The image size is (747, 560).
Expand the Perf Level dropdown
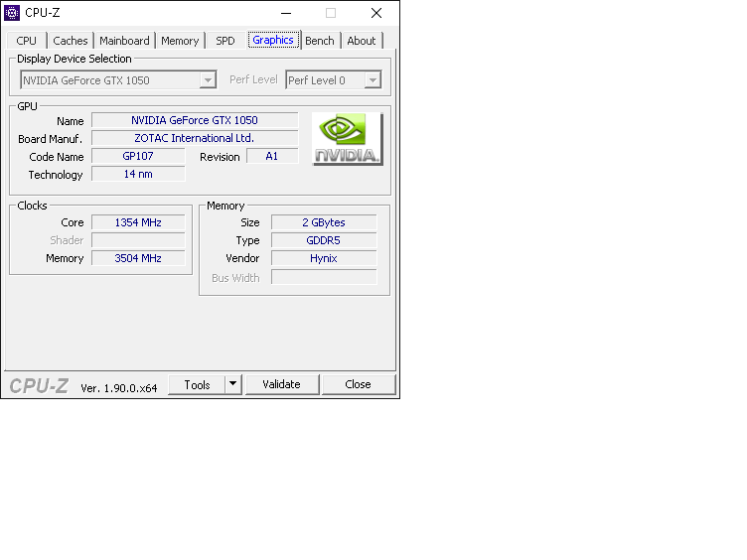(x=334, y=80)
